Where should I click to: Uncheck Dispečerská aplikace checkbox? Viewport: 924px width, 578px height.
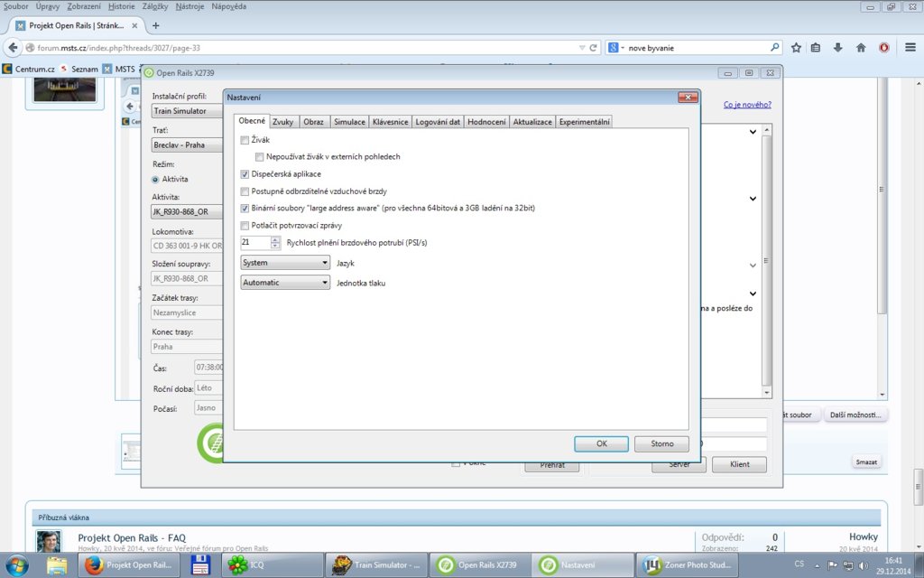tap(245, 174)
